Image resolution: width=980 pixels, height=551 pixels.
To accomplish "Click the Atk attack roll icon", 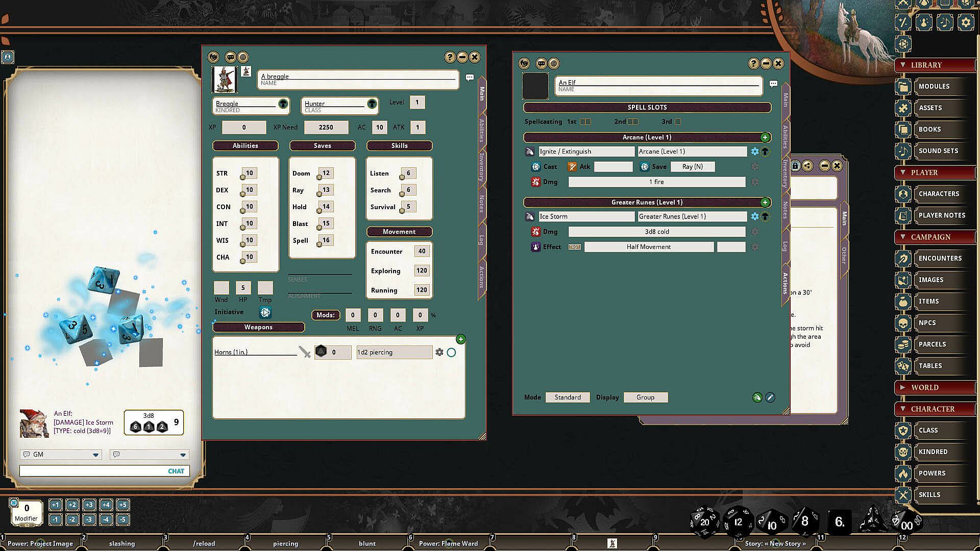I will point(572,167).
